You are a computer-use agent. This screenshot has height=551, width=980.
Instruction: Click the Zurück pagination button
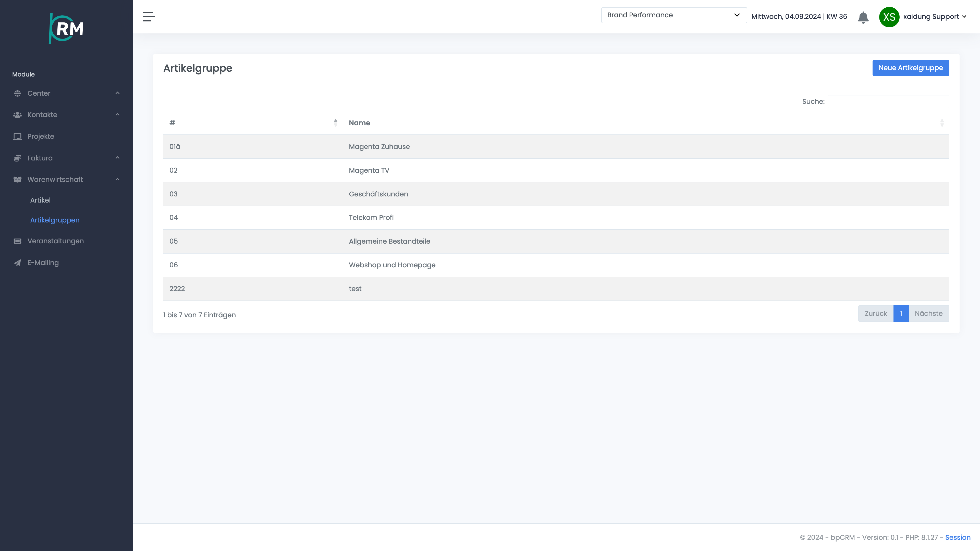point(876,313)
